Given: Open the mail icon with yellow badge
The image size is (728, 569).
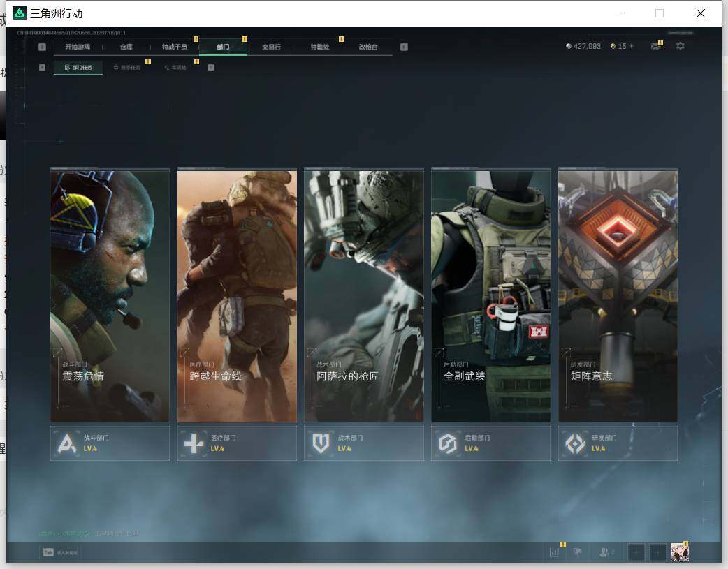Looking at the screenshot, I should tap(656, 45).
